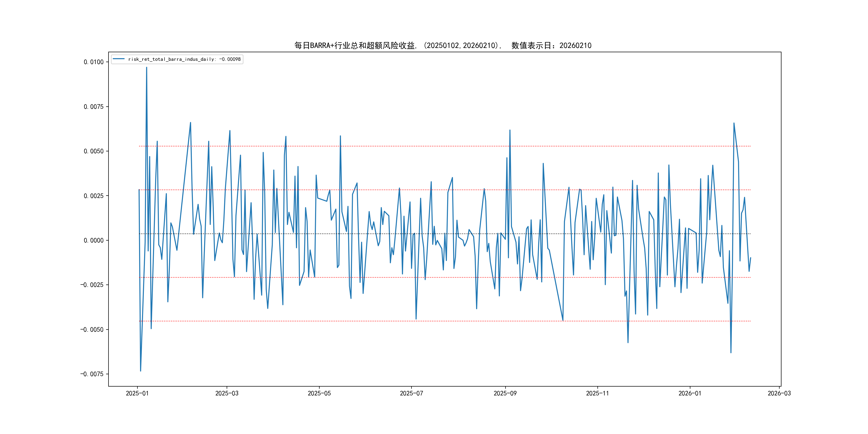
Task: Click the -0.0075 y-axis tick label
Action: coord(92,374)
